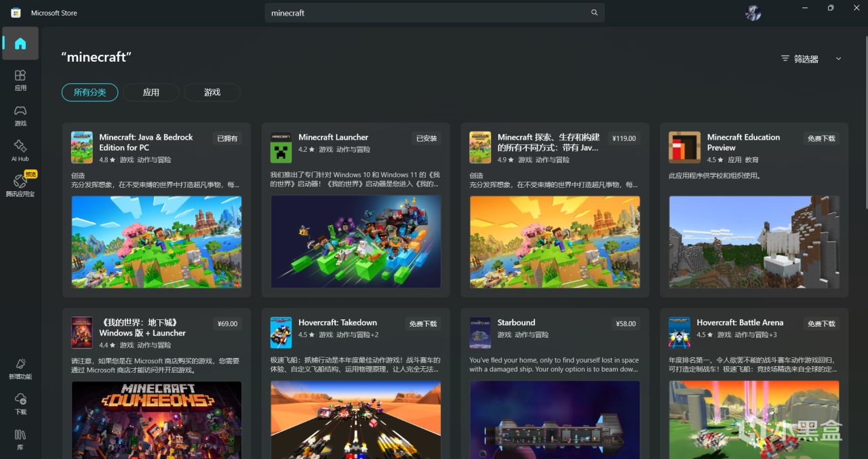Screen dimensions: 868x459
Task: Open the Starbound spaceship banner image
Action: point(555,420)
